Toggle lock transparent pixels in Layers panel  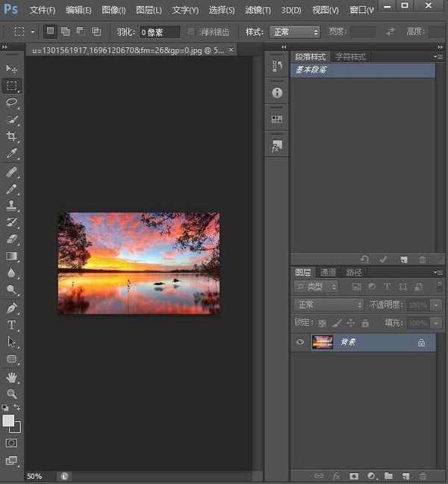(323, 323)
